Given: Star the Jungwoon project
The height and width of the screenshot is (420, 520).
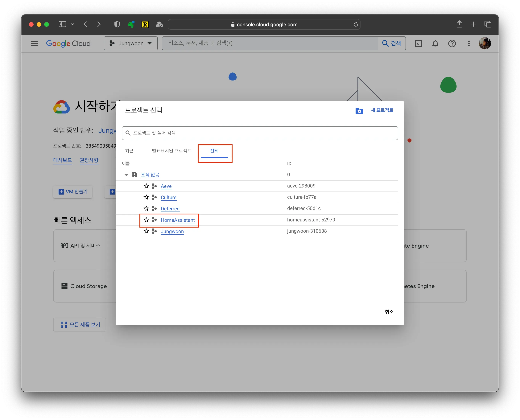Looking at the screenshot, I should [146, 231].
